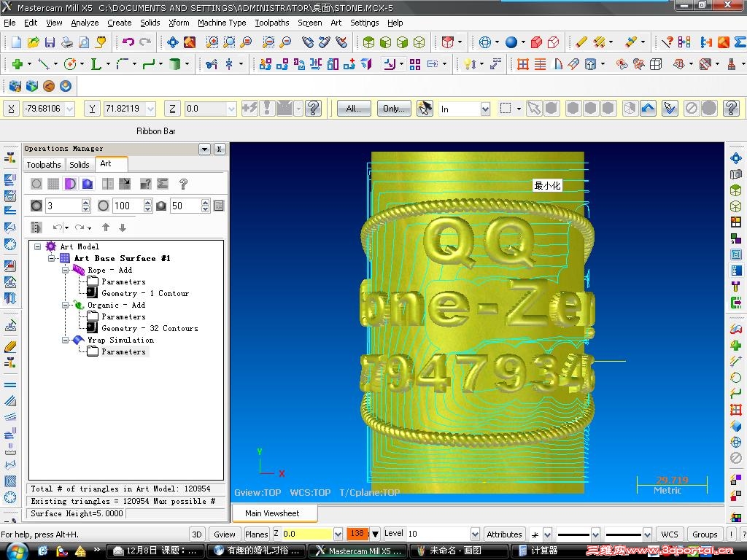
Task: Open the File menu
Action: click(x=9, y=23)
